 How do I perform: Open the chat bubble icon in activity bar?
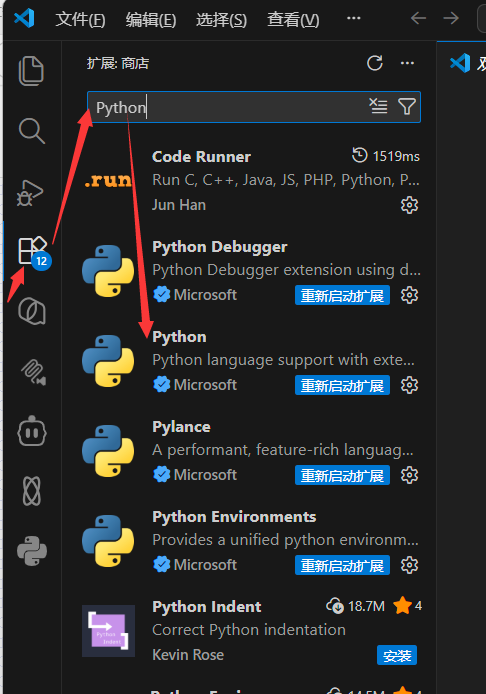click(32, 311)
